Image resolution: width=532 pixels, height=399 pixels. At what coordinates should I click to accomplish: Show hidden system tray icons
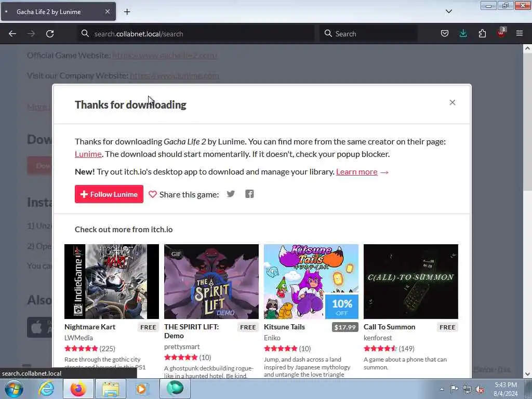(442, 389)
